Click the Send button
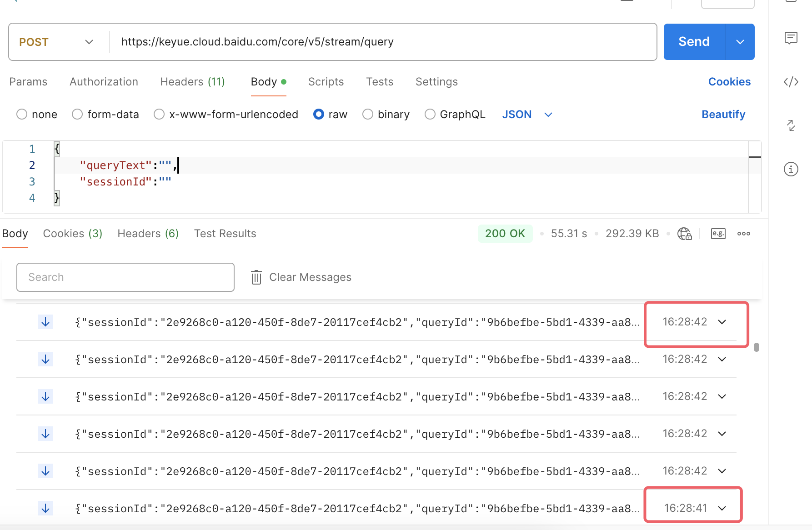Screen dimensions: 812x530 (x=694, y=42)
